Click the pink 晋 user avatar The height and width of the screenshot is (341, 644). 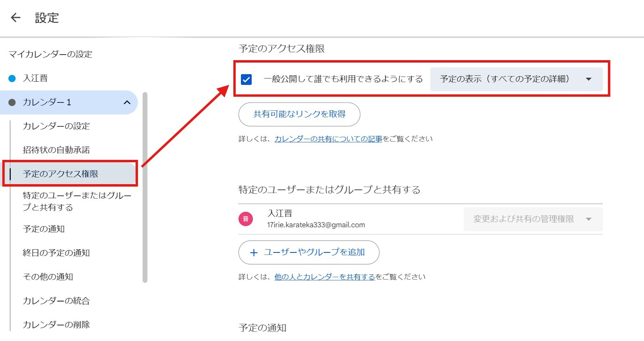click(246, 219)
